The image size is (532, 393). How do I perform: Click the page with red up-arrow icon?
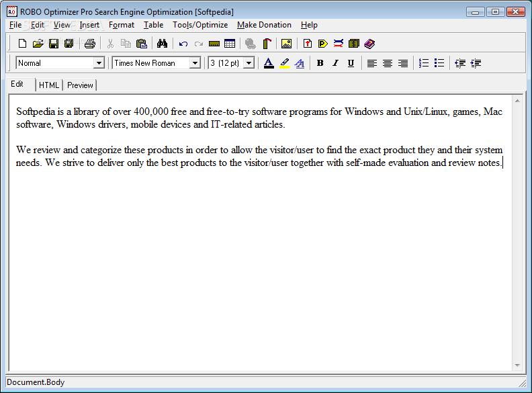(x=308, y=44)
